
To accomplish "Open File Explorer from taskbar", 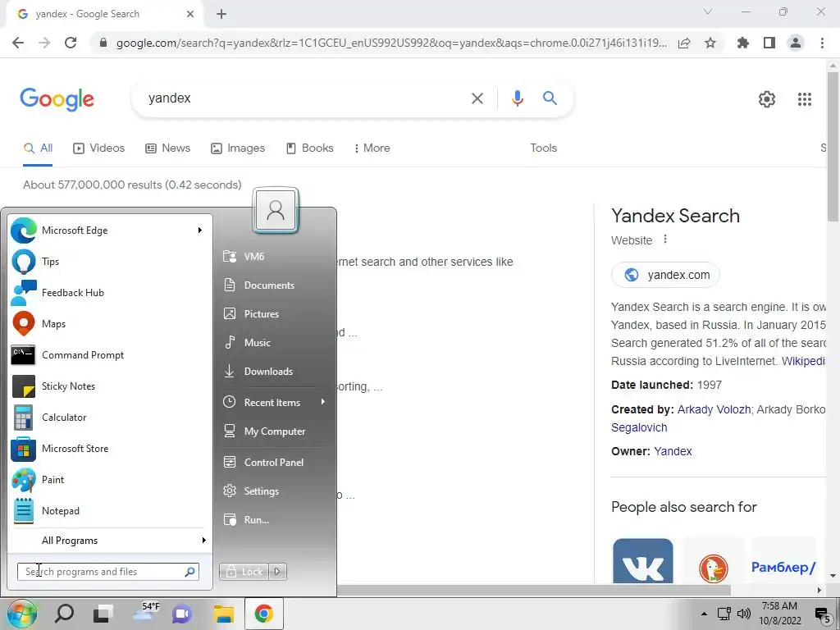I will click(223, 614).
